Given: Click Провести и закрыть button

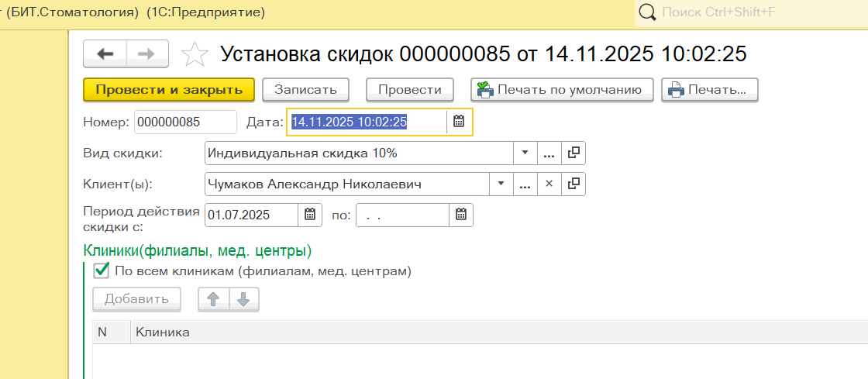Looking at the screenshot, I should coord(169,89).
